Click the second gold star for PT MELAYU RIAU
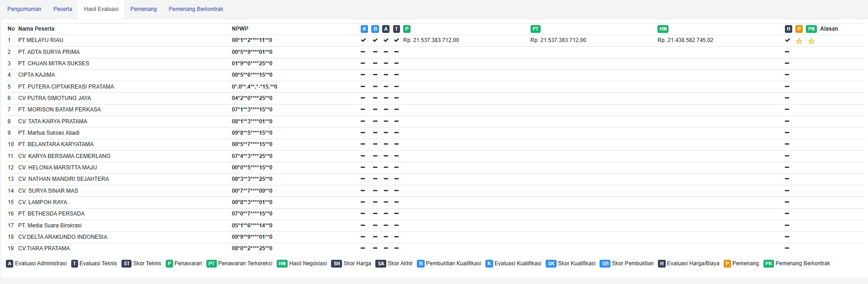This screenshot has height=284, width=868. click(811, 41)
